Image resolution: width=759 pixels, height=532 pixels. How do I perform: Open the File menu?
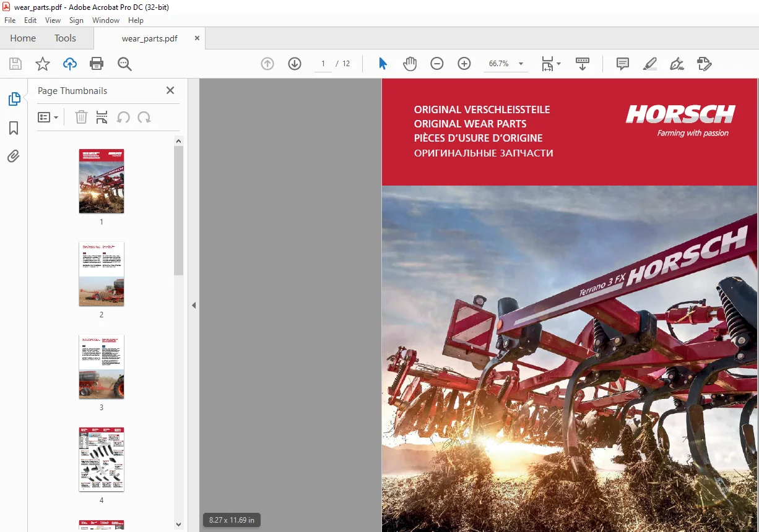point(10,20)
